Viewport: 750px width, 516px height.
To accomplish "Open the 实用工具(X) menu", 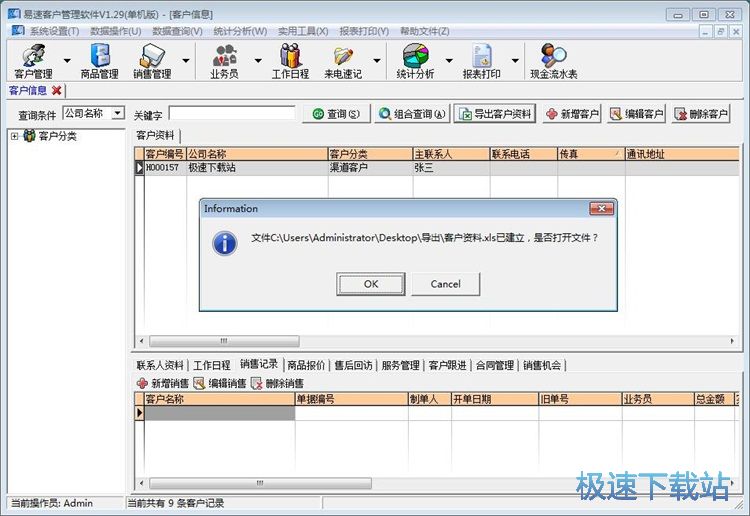I will [x=303, y=31].
